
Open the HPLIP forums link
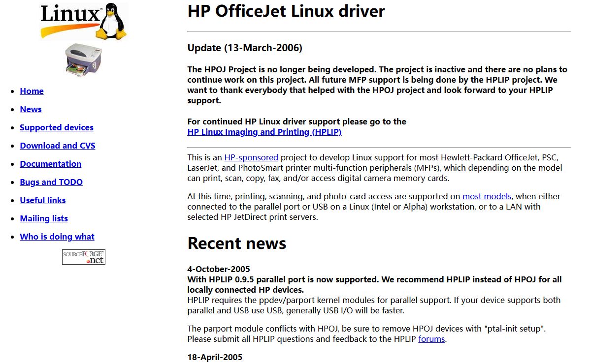pos(431,339)
